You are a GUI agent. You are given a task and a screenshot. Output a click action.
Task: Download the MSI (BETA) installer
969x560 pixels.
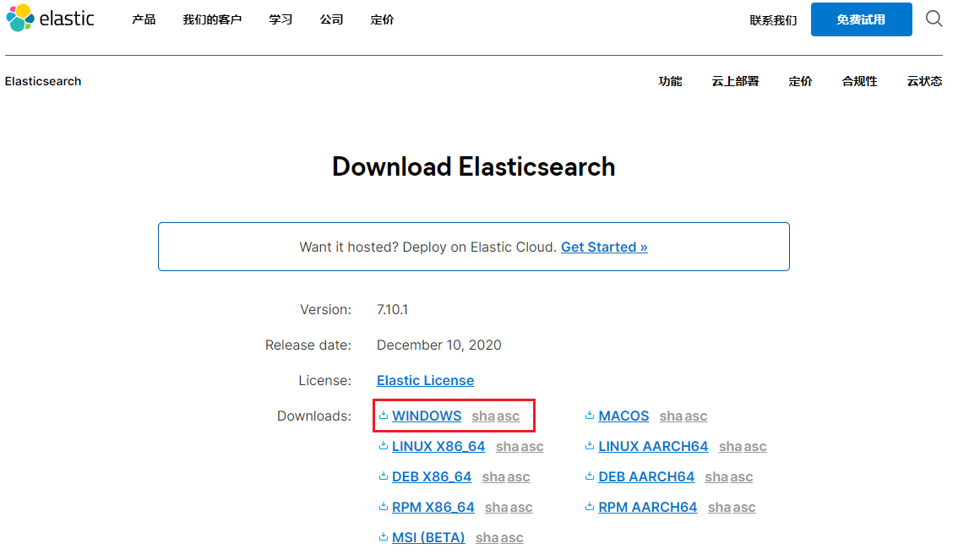point(428,538)
